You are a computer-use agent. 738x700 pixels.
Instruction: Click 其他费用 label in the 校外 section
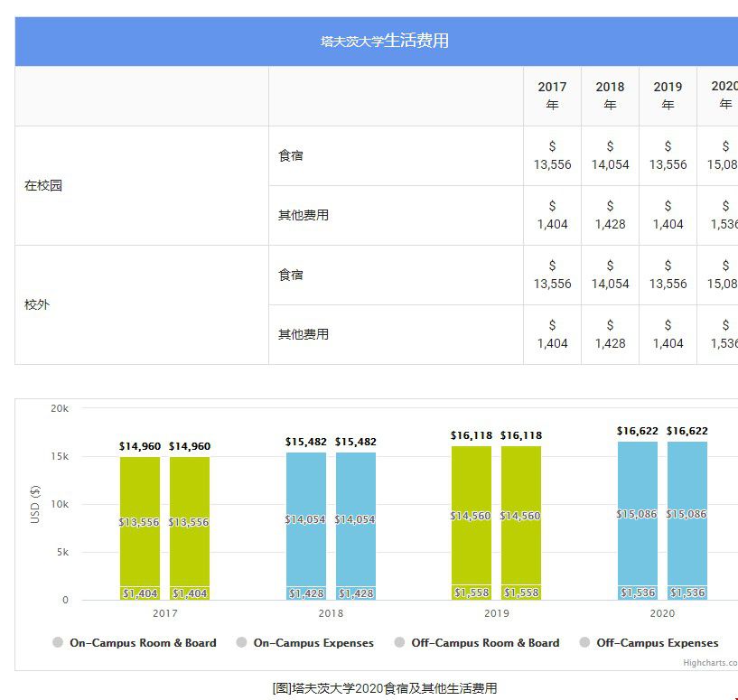304,334
